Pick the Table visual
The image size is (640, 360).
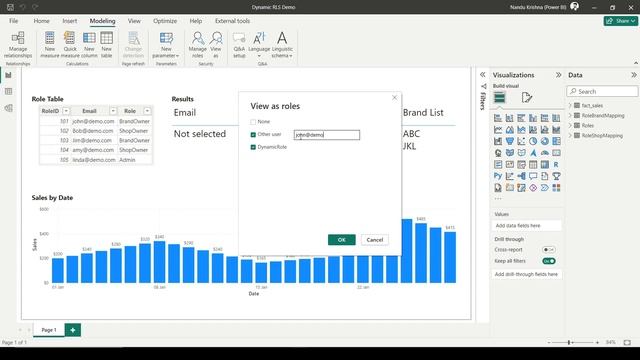533,164
